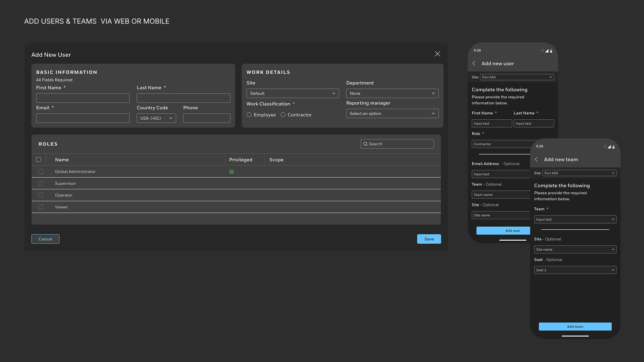Image resolution: width=644 pixels, height=362 pixels.
Task: Tap back arrow on Add new user screen
Action: click(x=474, y=64)
